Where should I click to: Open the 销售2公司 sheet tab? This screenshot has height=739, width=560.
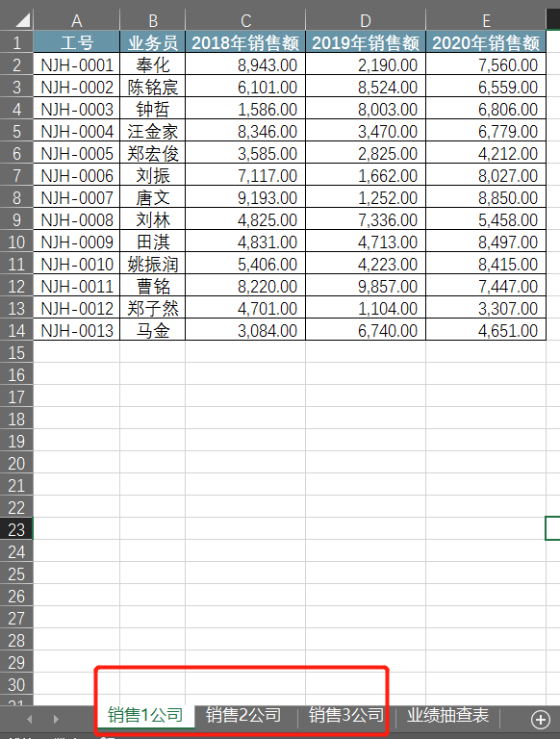pos(243,716)
